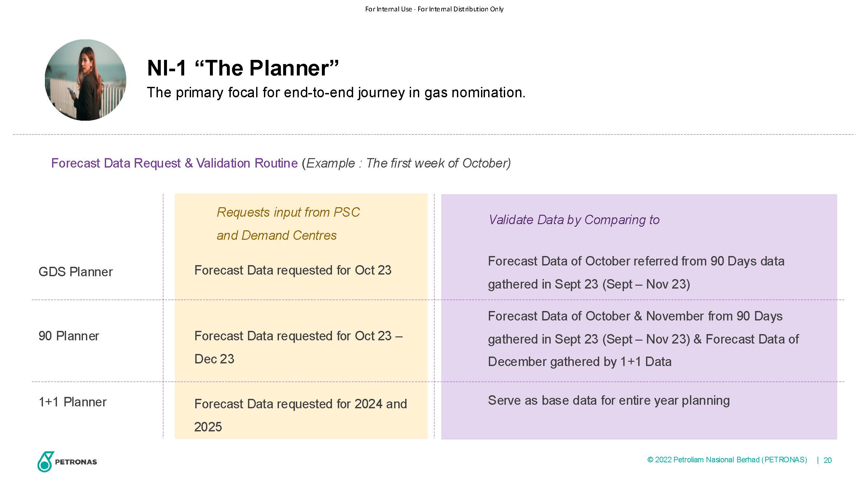Viewport: 868px width, 488px height.
Task: Click the PETRONAS droplet logo icon
Action: click(x=46, y=461)
